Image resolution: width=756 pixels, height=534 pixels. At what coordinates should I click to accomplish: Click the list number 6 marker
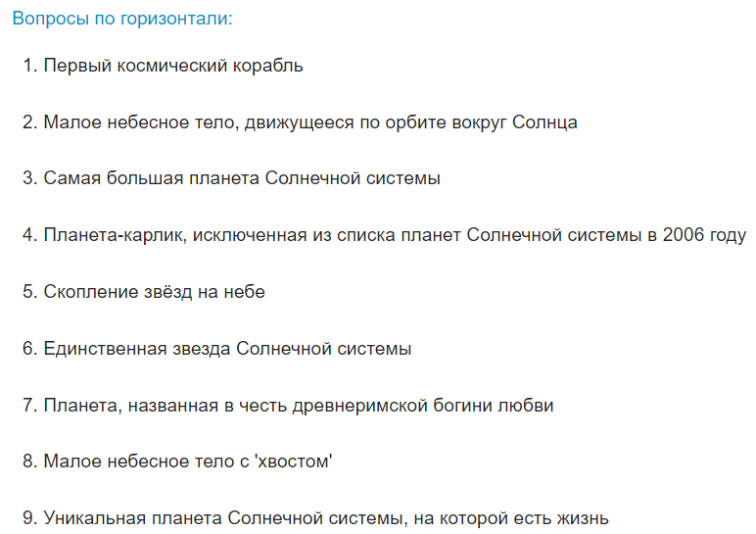[x=29, y=349]
